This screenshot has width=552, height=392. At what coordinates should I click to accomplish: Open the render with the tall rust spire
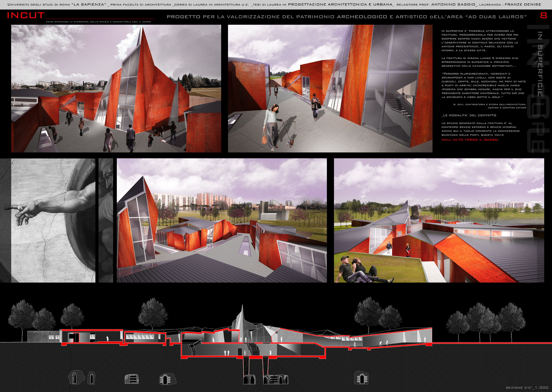point(116,88)
